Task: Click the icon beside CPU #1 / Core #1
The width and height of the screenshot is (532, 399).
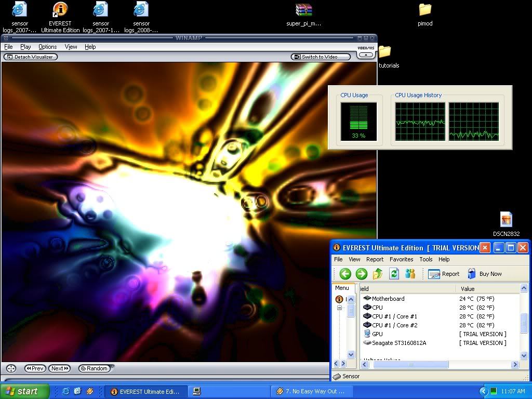Action: (367, 316)
